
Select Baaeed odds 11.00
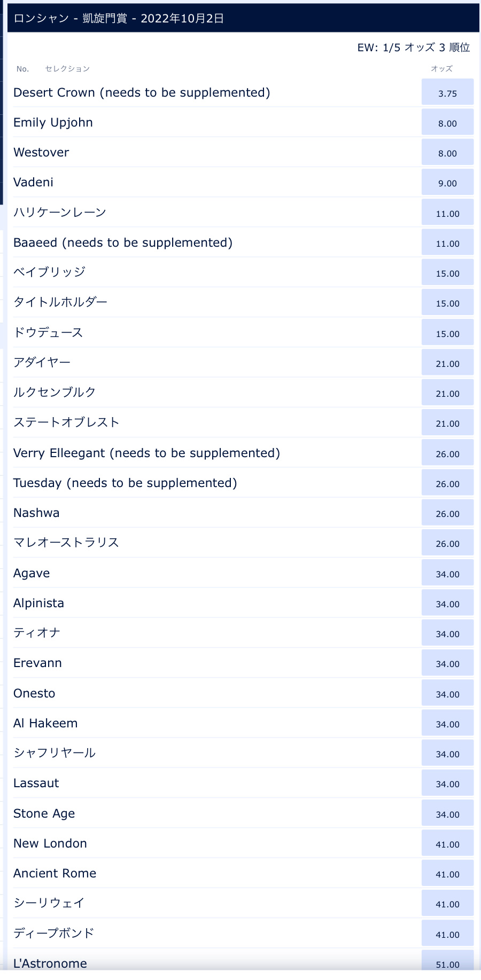447,242
